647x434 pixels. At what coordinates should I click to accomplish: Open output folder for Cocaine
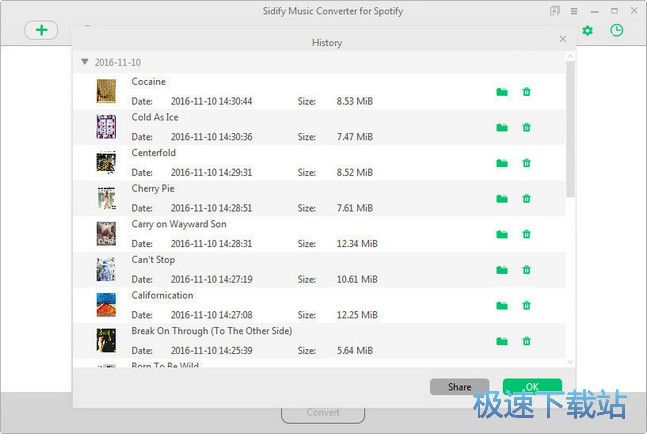pyautogui.click(x=502, y=92)
